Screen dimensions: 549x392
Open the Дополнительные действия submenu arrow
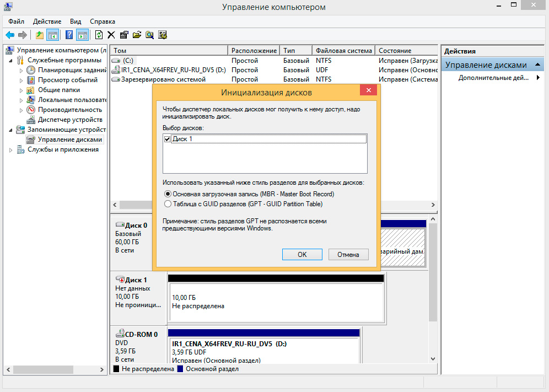(x=538, y=78)
